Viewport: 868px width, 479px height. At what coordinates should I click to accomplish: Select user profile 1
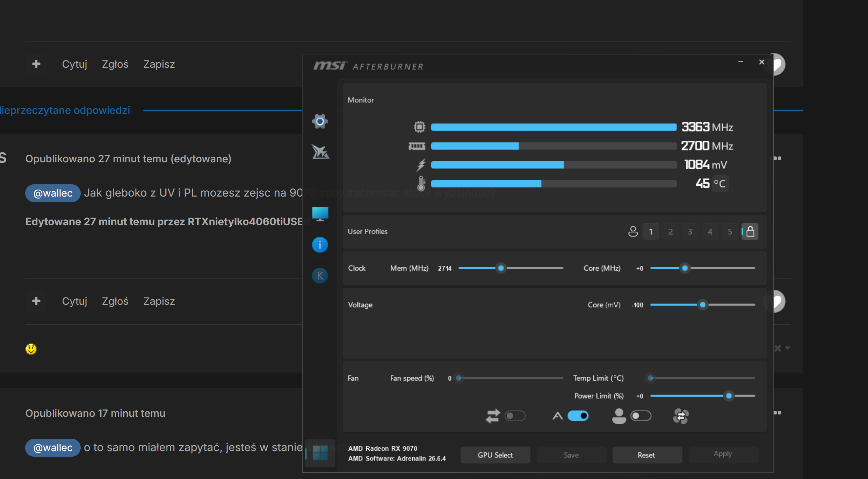tap(651, 231)
